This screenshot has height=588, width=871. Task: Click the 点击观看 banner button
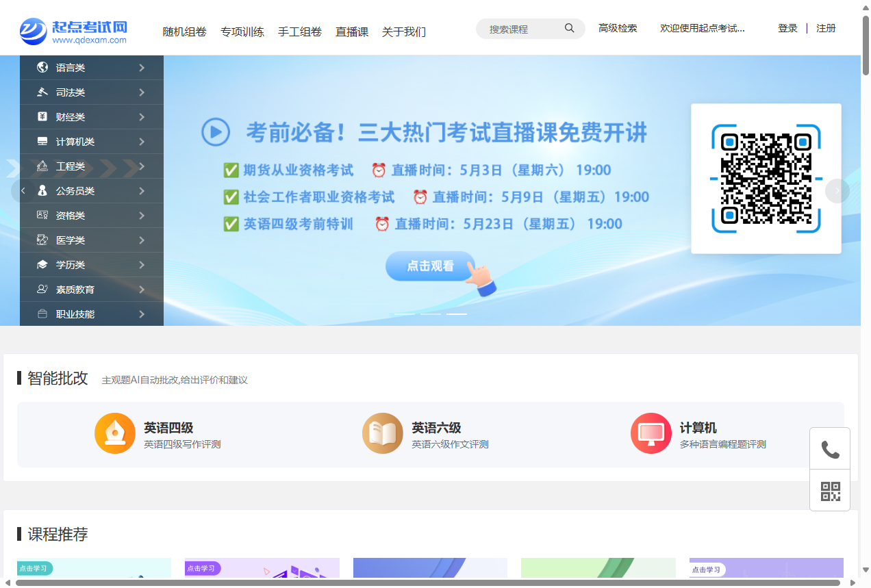[x=430, y=266]
